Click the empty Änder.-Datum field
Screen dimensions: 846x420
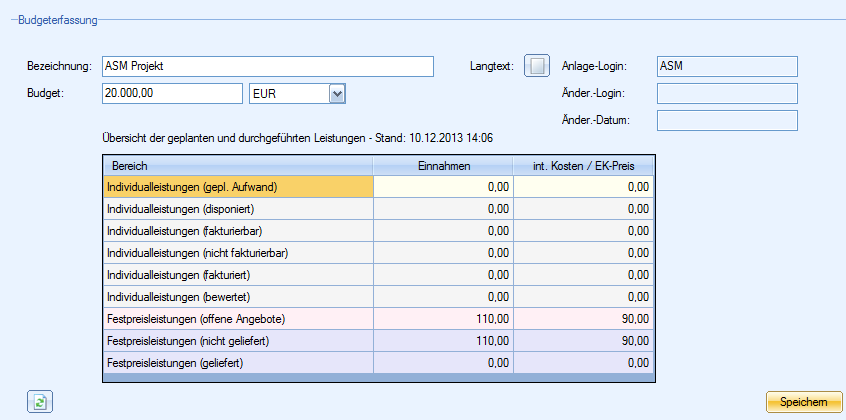point(727,120)
